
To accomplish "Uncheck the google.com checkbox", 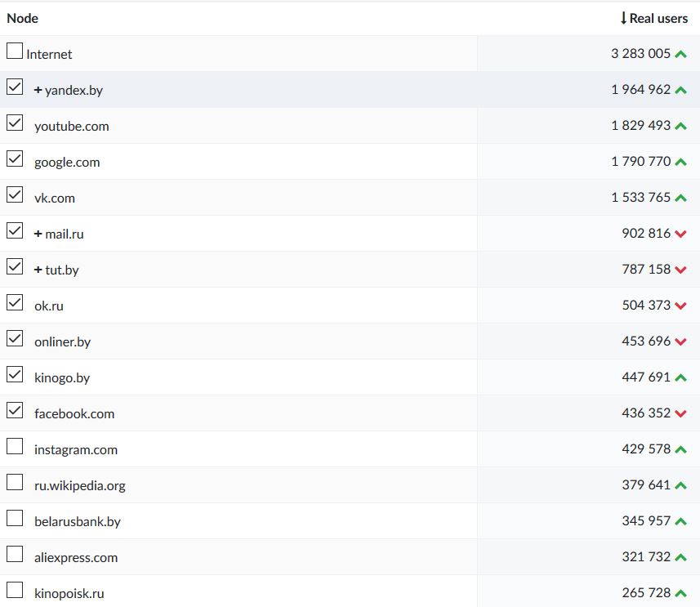I will coord(15,158).
